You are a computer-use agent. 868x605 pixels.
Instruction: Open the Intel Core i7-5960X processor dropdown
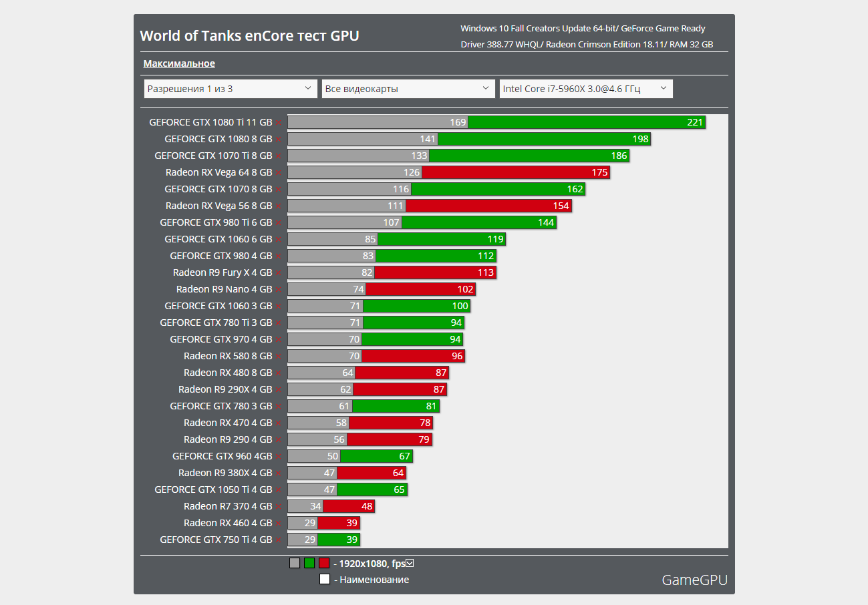(x=586, y=89)
